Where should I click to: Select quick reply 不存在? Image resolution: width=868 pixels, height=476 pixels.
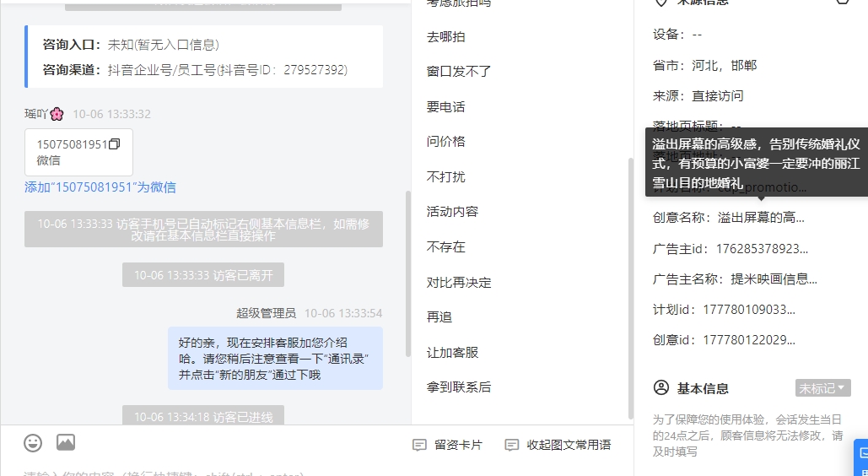coord(445,247)
